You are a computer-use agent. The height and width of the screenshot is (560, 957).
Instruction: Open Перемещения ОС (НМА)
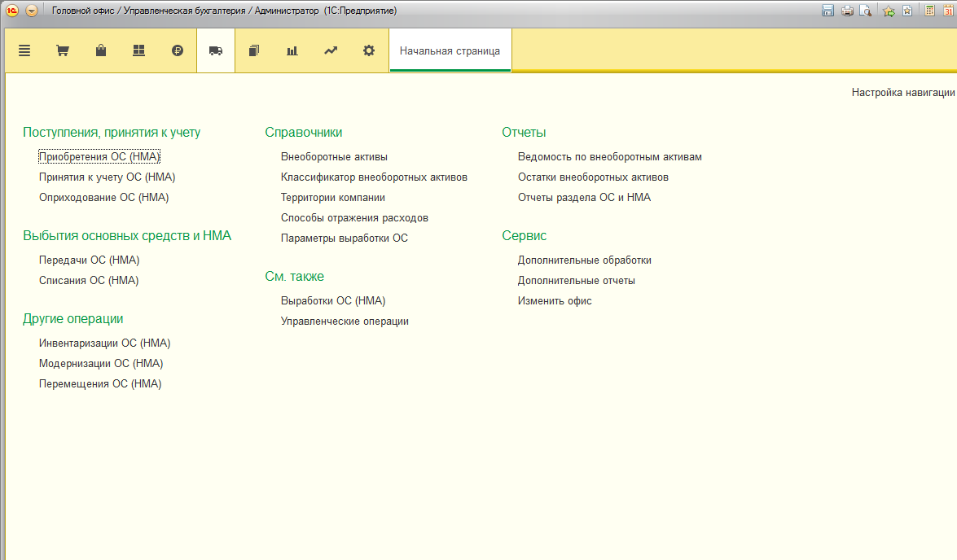[100, 383]
